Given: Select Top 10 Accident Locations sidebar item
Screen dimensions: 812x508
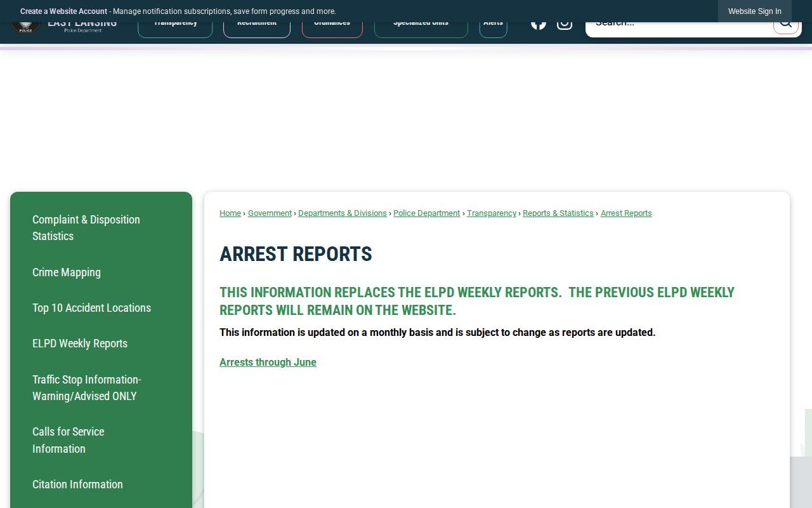Looking at the screenshot, I should [x=101, y=308].
